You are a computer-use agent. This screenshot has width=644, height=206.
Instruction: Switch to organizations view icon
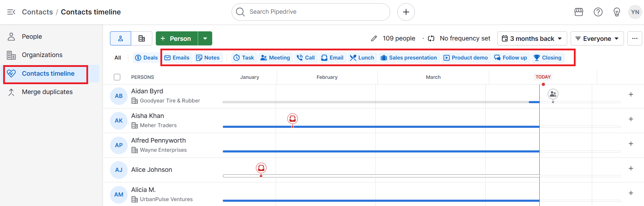click(x=142, y=38)
